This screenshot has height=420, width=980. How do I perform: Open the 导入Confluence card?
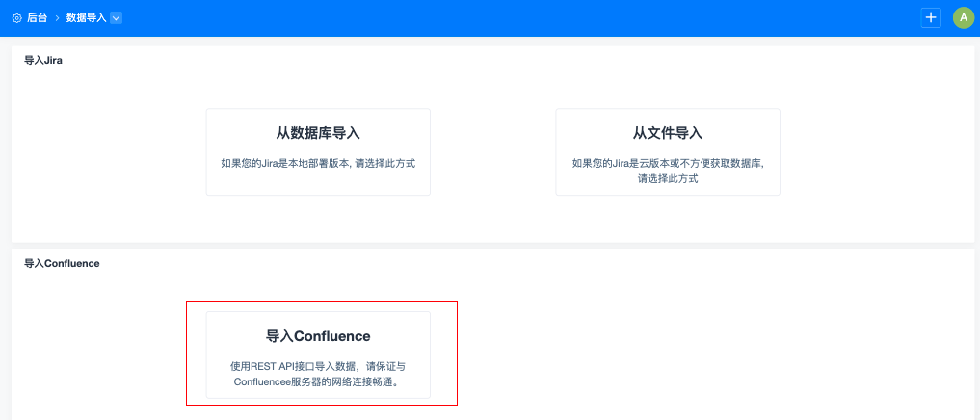(x=318, y=354)
